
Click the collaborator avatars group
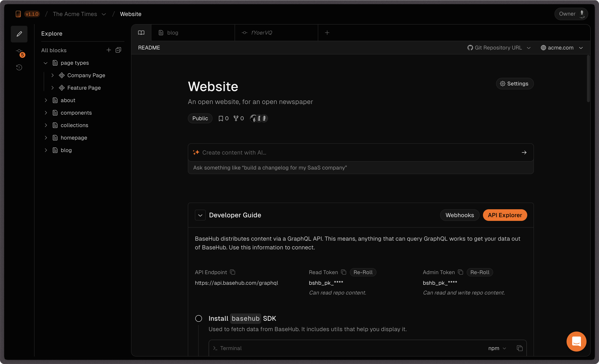(x=259, y=118)
